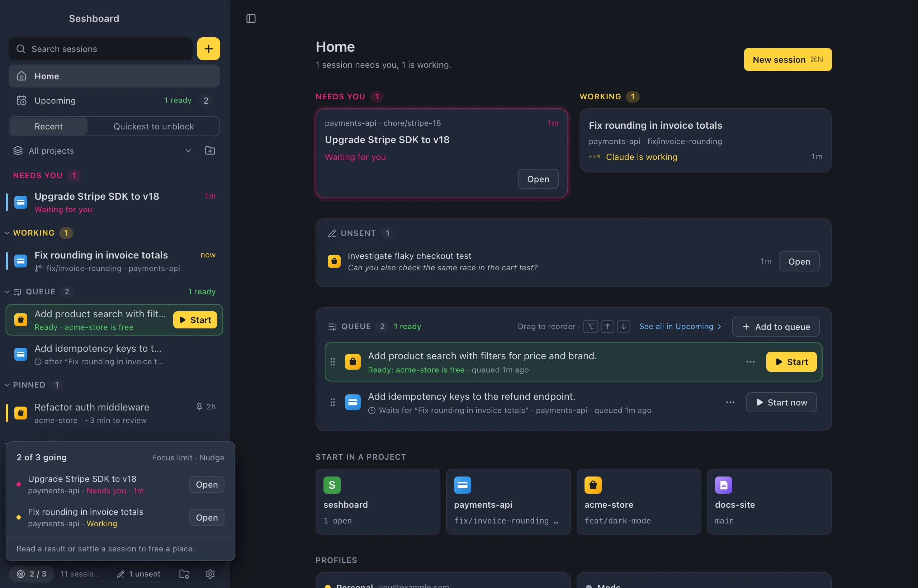Open Upcoming in the sidebar

pyautogui.click(x=114, y=100)
